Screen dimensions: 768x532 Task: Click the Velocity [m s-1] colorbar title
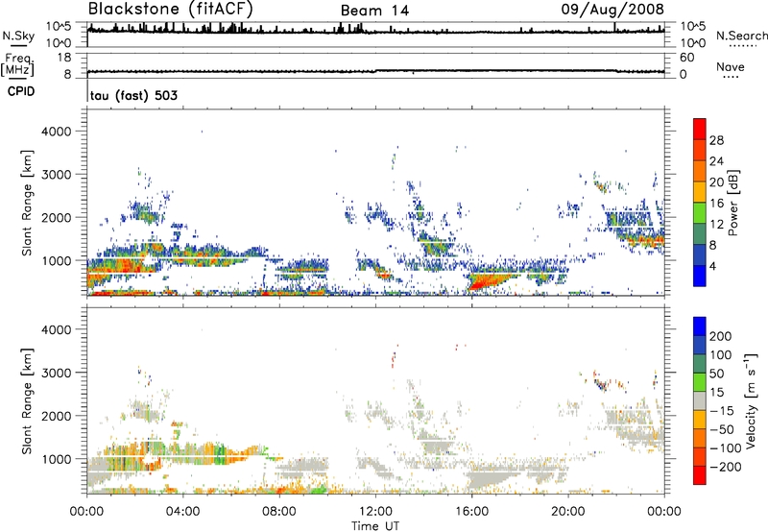point(751,400)
